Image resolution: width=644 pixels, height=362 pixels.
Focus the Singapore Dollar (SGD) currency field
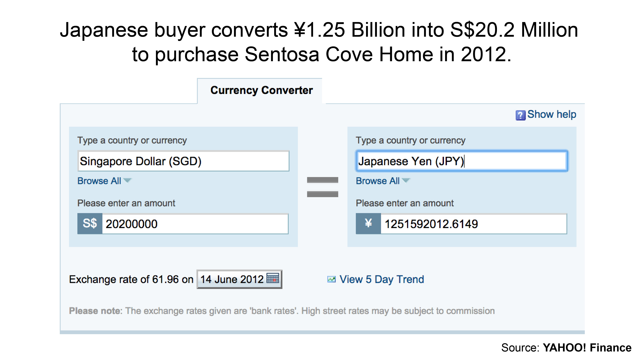(x=183, y=161)
